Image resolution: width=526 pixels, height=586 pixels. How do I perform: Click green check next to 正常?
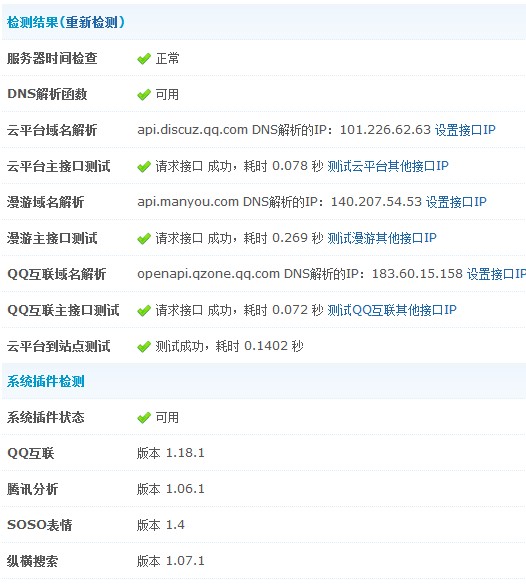point(144,59)
